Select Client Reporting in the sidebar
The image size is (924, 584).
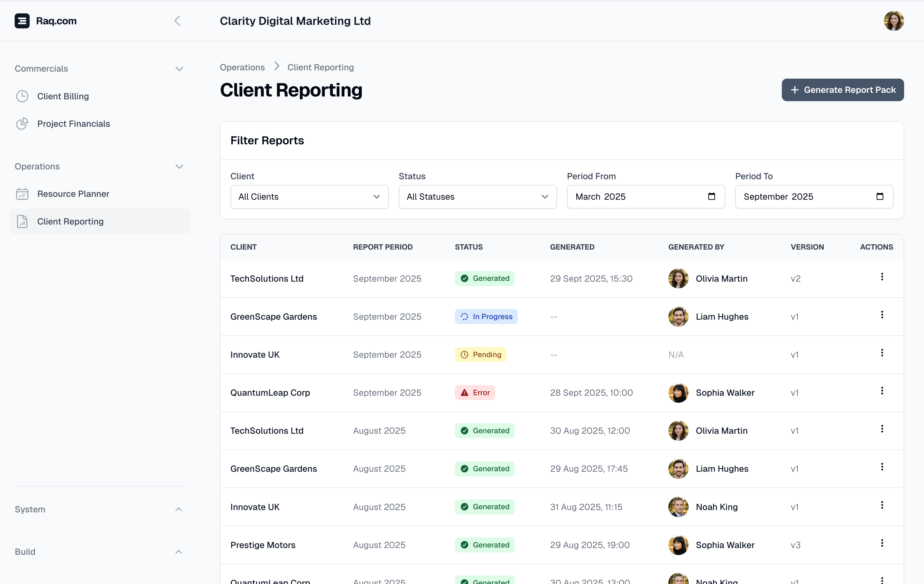tap(70, 222)
